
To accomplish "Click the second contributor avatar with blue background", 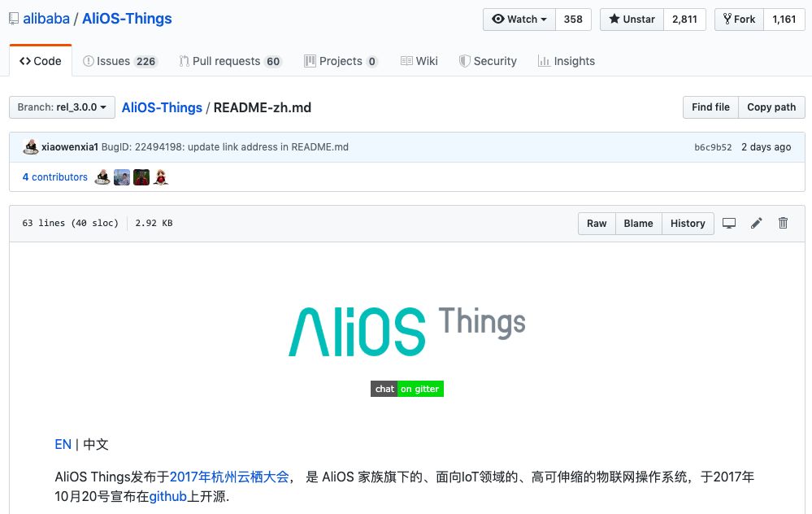I will tap(122, 177).
